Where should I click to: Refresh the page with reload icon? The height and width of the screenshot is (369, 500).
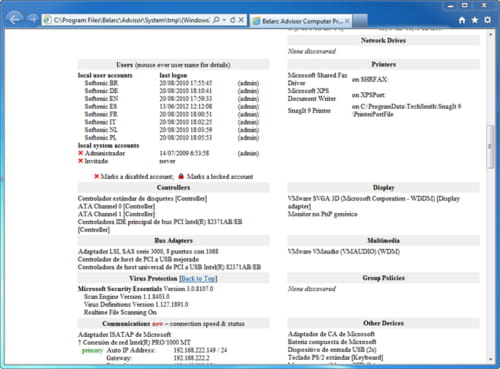coord(233,20)
